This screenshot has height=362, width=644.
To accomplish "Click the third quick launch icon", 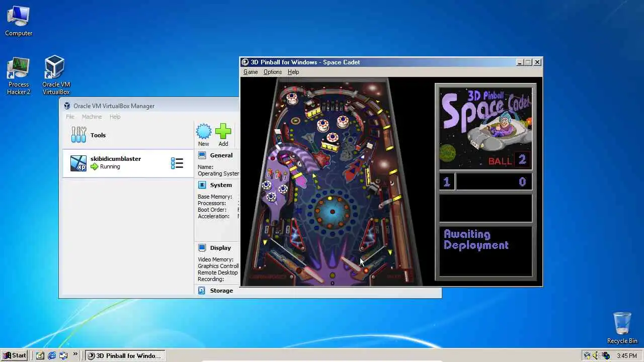I will click(63, 355).
